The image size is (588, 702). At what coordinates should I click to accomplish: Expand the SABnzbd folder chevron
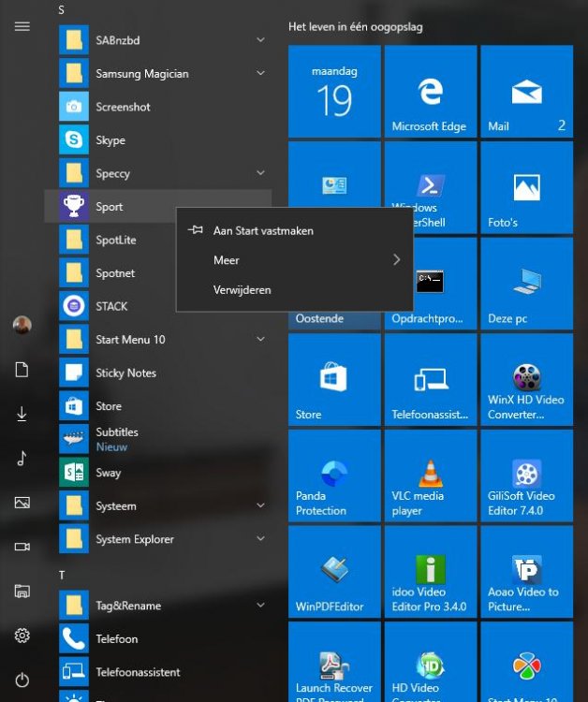(260, 40)
